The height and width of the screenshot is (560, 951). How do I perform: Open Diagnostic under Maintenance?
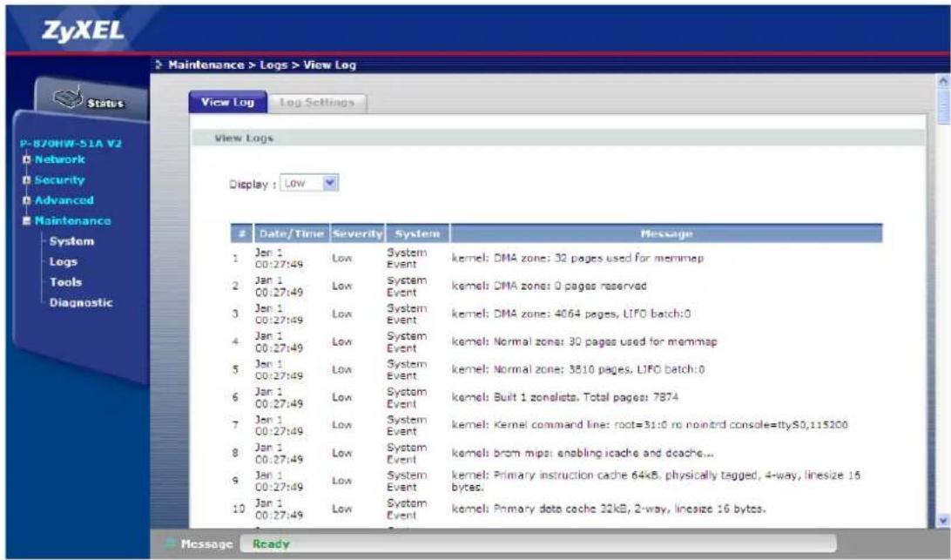[x=81, y=303]
